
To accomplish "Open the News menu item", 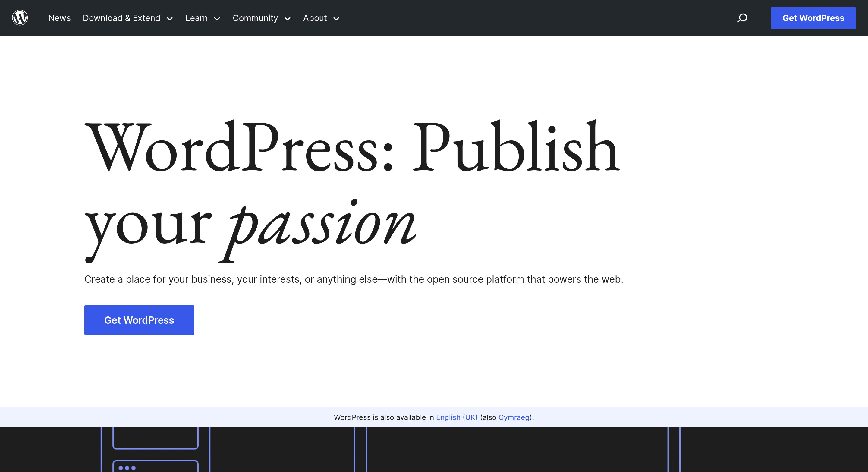I will tap(59, 18).
